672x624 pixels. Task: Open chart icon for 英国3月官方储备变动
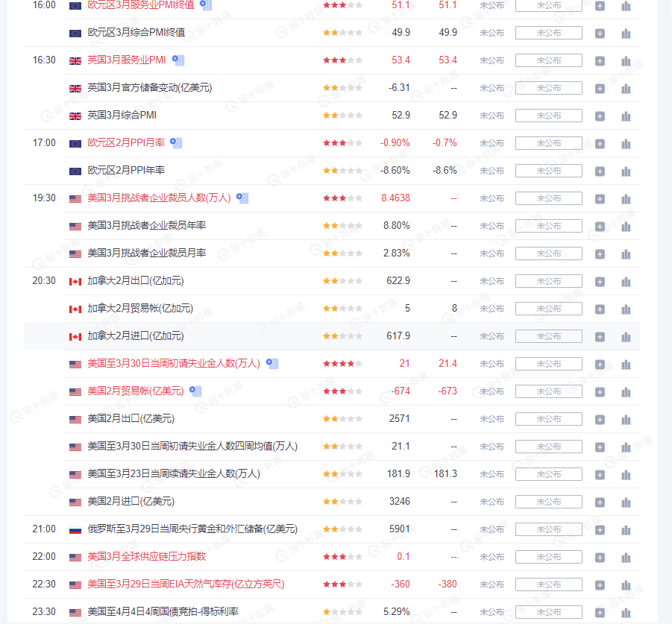(627, 88)
